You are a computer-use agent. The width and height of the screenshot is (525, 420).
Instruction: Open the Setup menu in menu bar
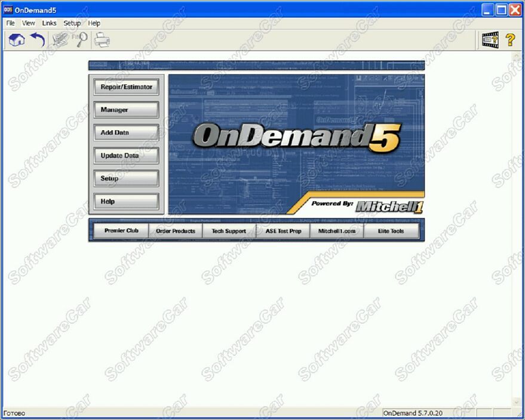tap(72, 23)
